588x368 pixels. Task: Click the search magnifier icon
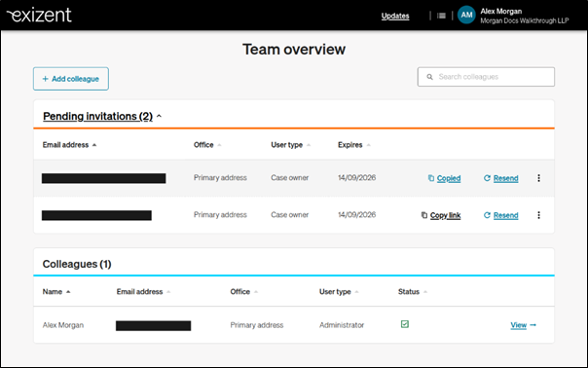click(429, 77)
